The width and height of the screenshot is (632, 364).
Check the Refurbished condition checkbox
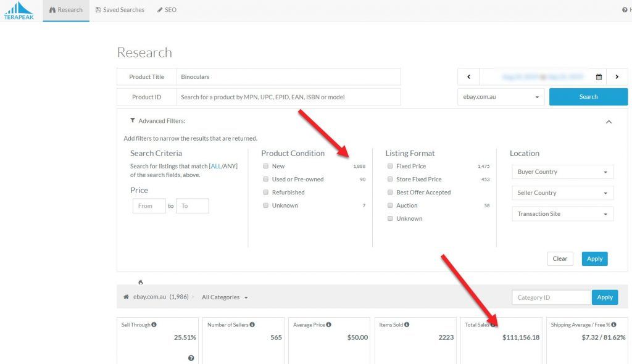[265, 192]
